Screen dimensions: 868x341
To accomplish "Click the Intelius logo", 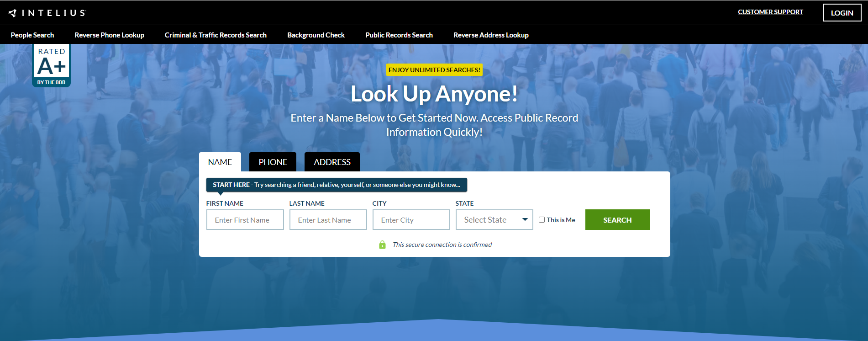I will tap(47, 13).
